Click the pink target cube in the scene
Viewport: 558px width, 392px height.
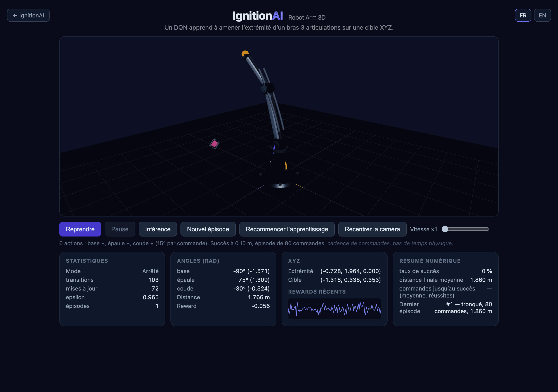click(x=214, y=144)
